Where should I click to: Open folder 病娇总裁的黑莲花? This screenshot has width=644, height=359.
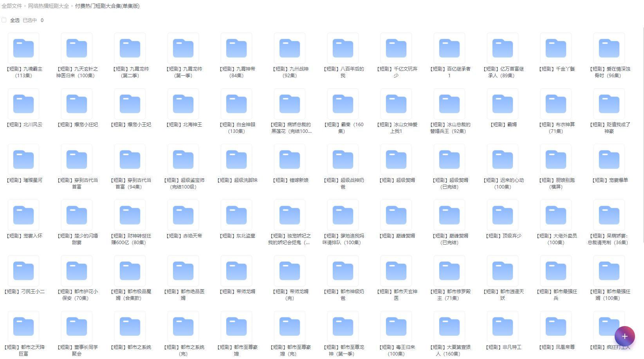[x=290, y=104]
